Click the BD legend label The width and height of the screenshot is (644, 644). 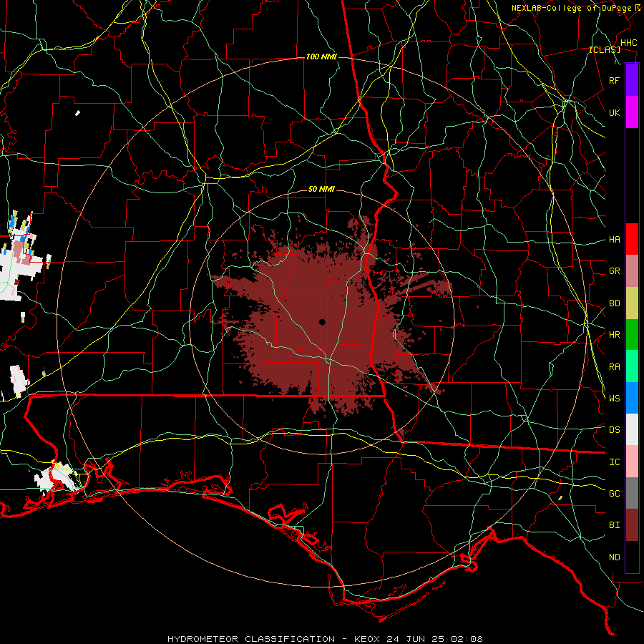[615, 303]
